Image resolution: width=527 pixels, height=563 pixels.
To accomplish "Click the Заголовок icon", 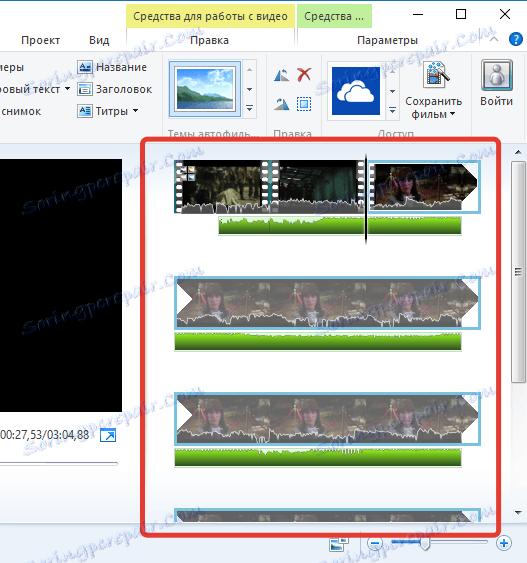I will (x=85, y=89).
